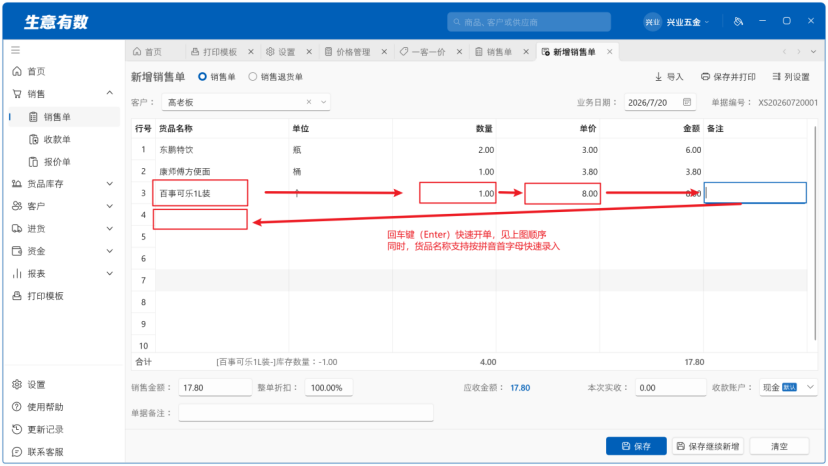
Task: Click the global search box
Action: [x=529, y=22]
